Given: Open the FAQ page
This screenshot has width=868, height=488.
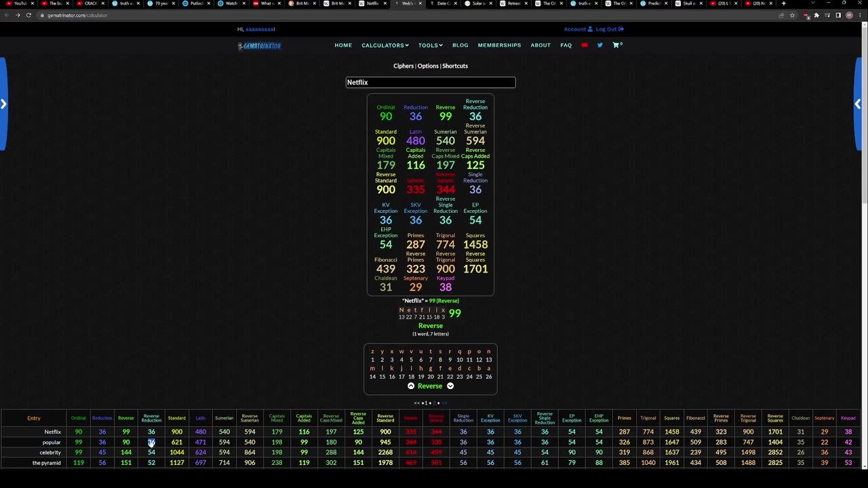Looking at the screenshot, I should point(566,45).
